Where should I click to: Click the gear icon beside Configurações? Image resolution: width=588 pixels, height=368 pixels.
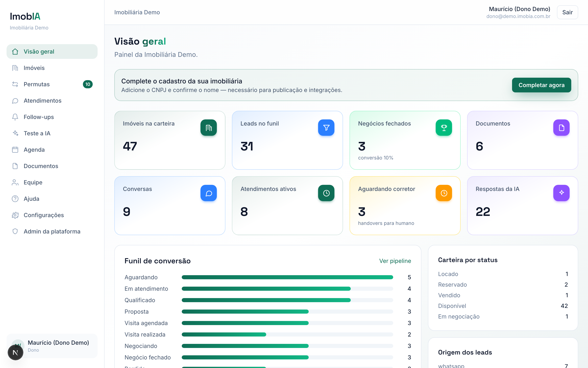point(15,215)
